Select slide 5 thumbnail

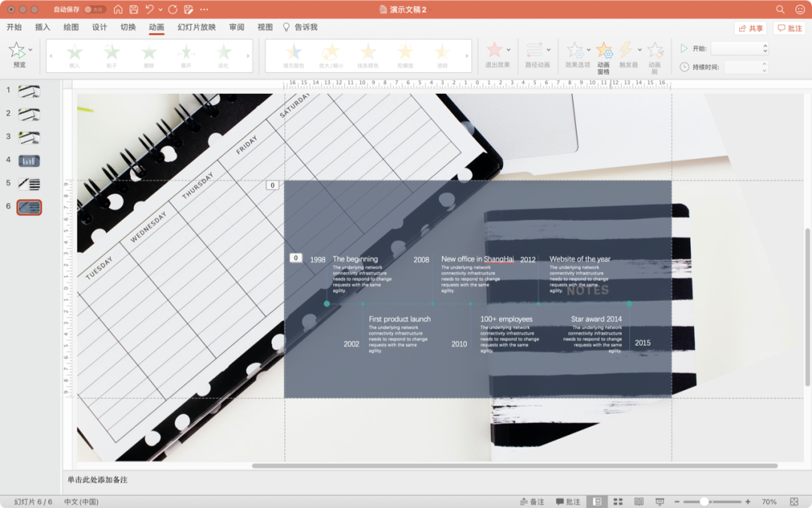tap(29, 184)
